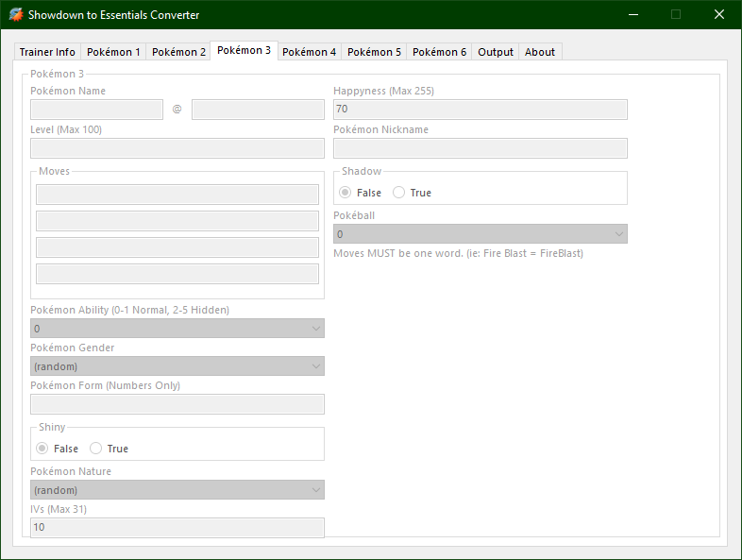Expand the Pokémon Nature dropdown

[x=177, y=490]
